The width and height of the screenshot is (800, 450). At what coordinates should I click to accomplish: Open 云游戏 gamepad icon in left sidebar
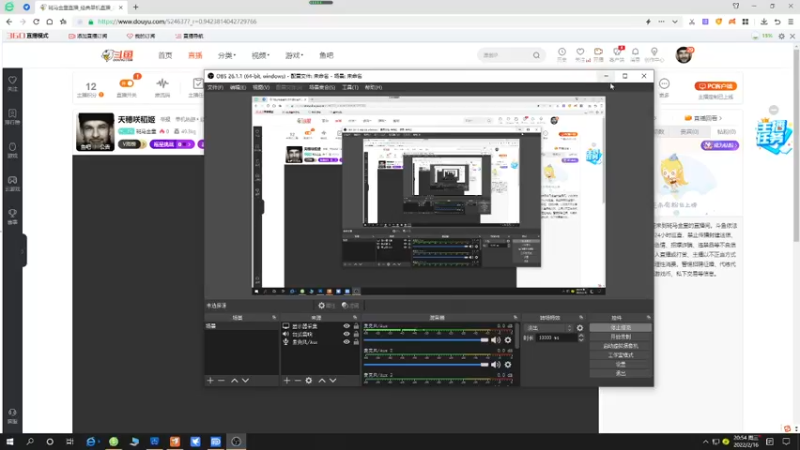pos(12,183)
